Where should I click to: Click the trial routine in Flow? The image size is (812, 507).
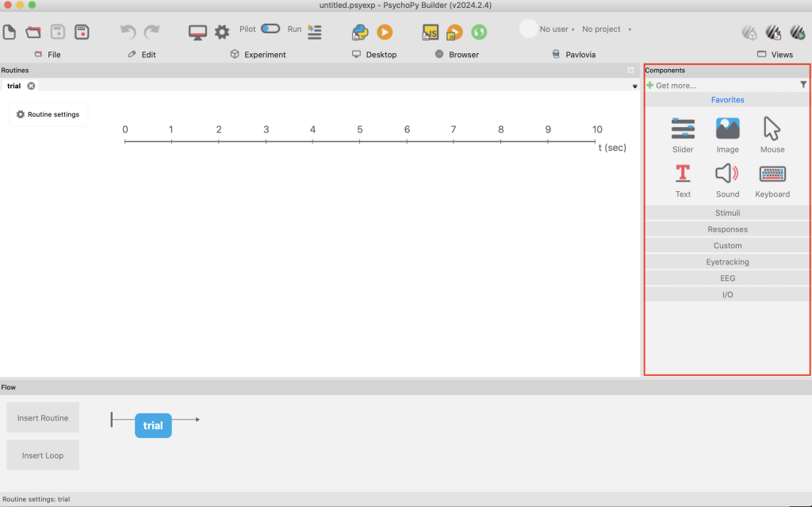[153, 425]
